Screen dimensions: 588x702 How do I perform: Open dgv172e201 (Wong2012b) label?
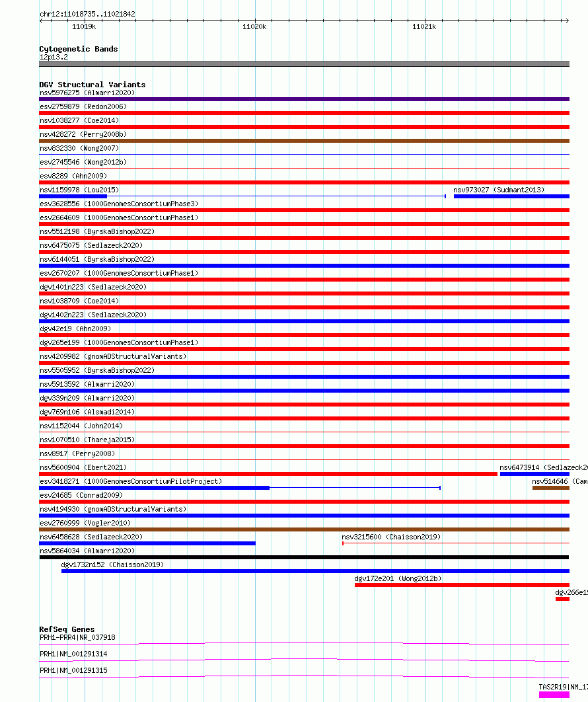398,578
